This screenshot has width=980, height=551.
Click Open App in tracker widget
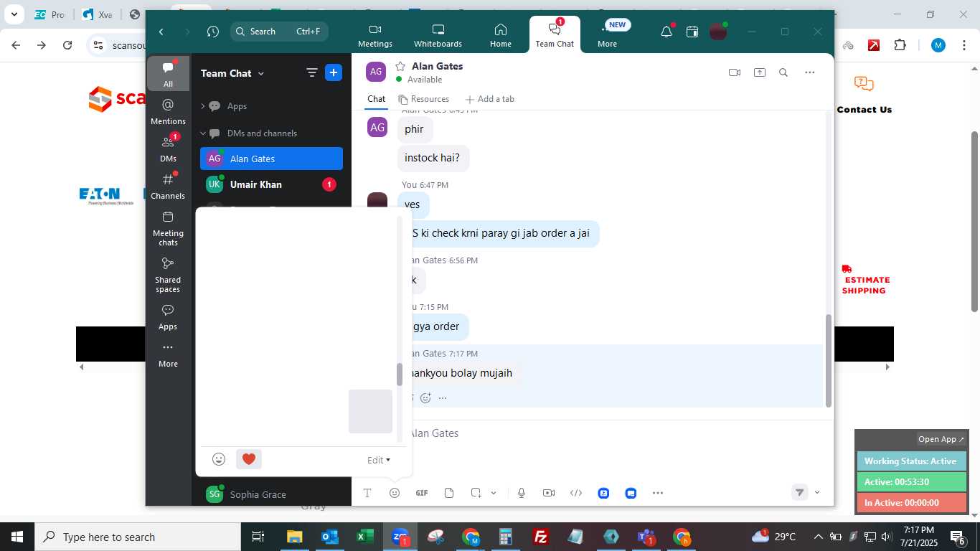pos(942,439)
